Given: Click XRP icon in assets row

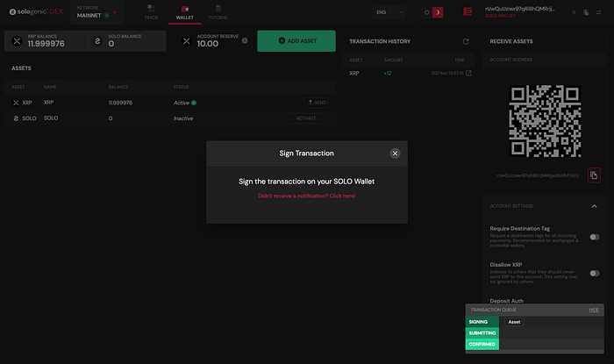Looking at the screenshot, I should [16, 103].
